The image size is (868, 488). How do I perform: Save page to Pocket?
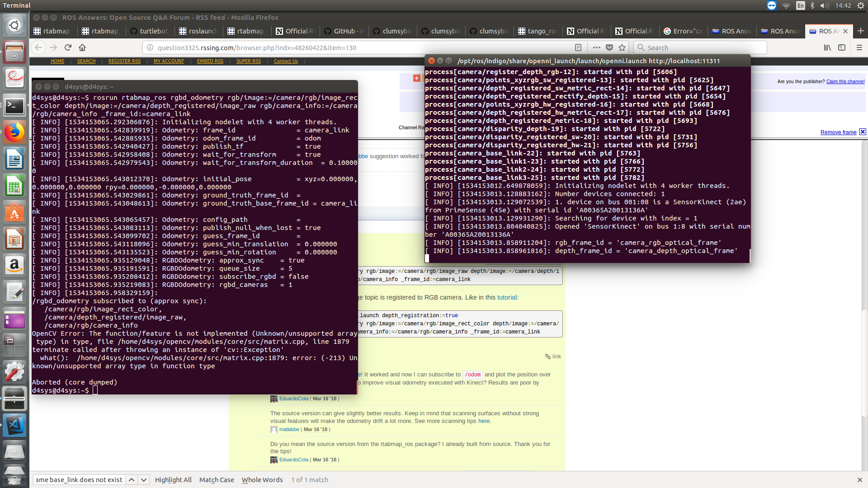coord(609,47)
